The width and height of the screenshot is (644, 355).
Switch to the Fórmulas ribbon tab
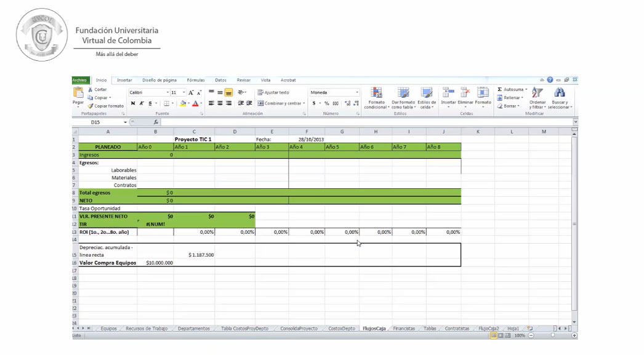[x=196, y=80]
